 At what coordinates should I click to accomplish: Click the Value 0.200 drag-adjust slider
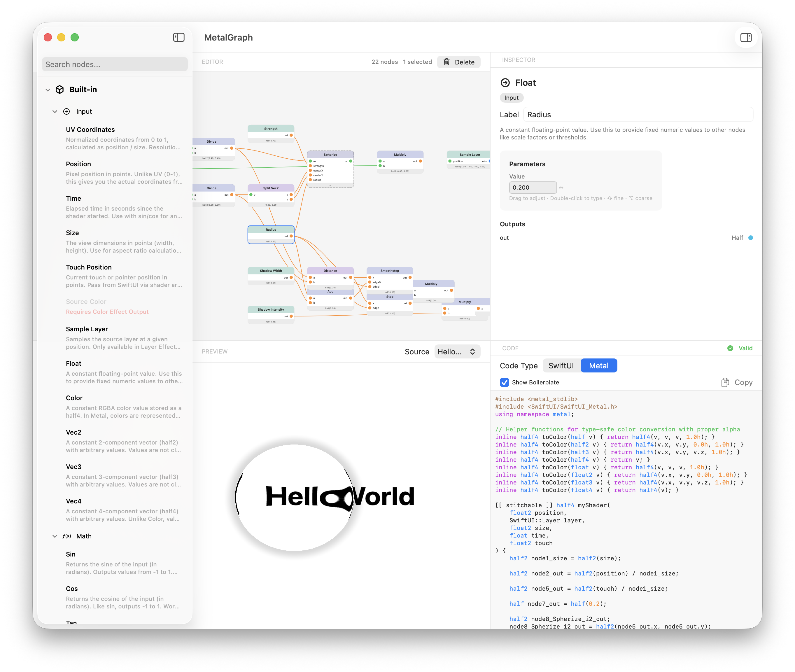(533, 188)
